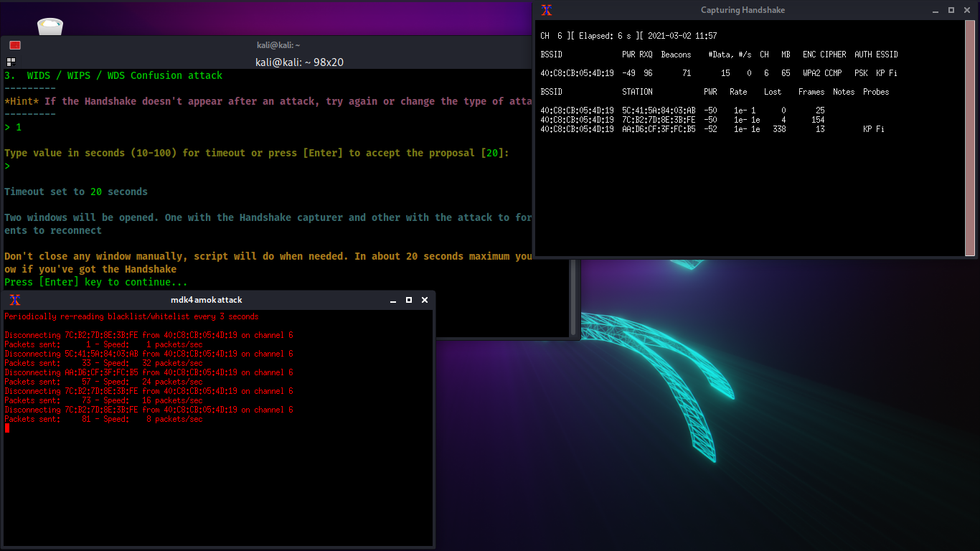This screenshot has width=980, height=551.
Task: Click the 'STATION' column header
Action: coord(637,92)
